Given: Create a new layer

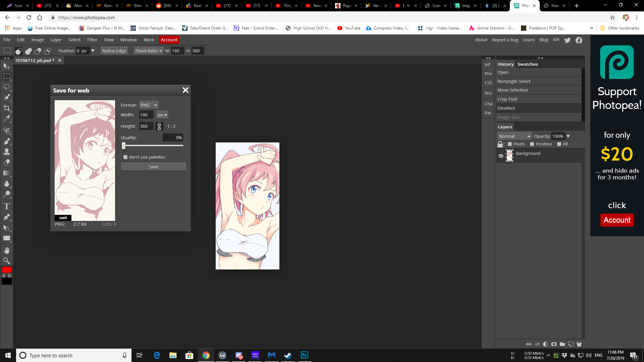Looking at the screenshot, I should (571, 344).
